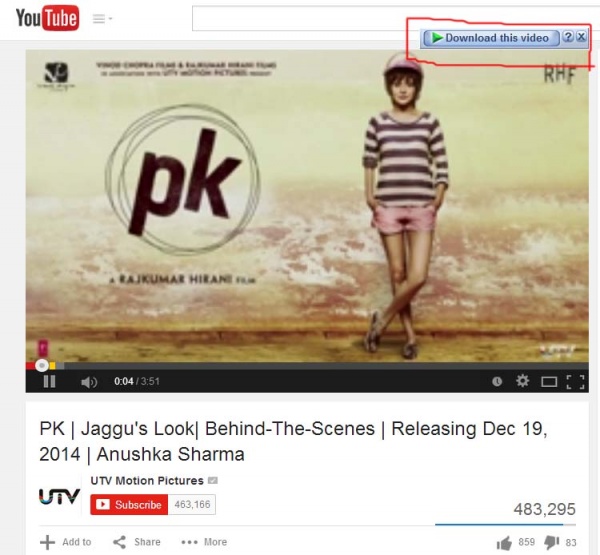Click the video progress bar scrubber
The height and width of the screenshot is (555, 600).
pos(42,366)
